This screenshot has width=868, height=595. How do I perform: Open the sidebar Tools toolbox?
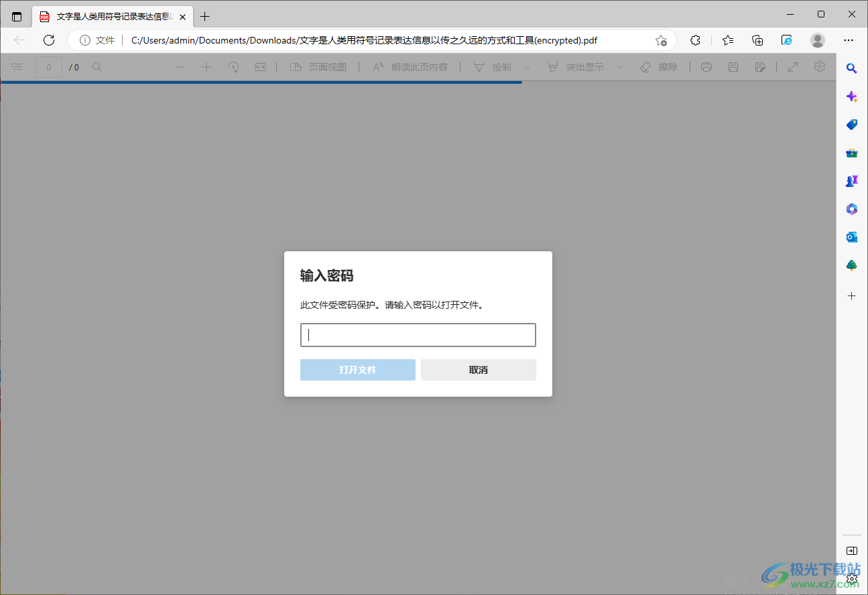(x=852, y=153)
